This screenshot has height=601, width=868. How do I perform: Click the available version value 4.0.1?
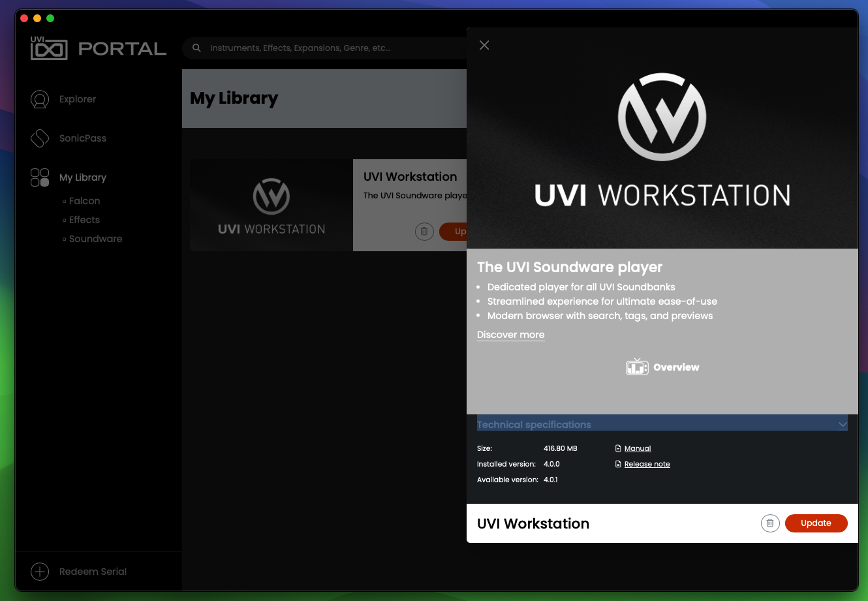(551, 480)
